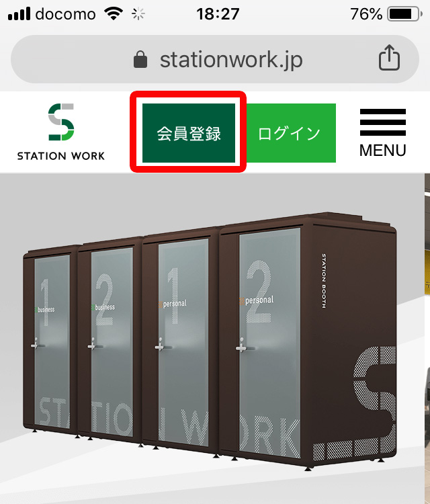The image size is (430, 504).
Task: Tap the share icon in address bar
Action: 389,58
